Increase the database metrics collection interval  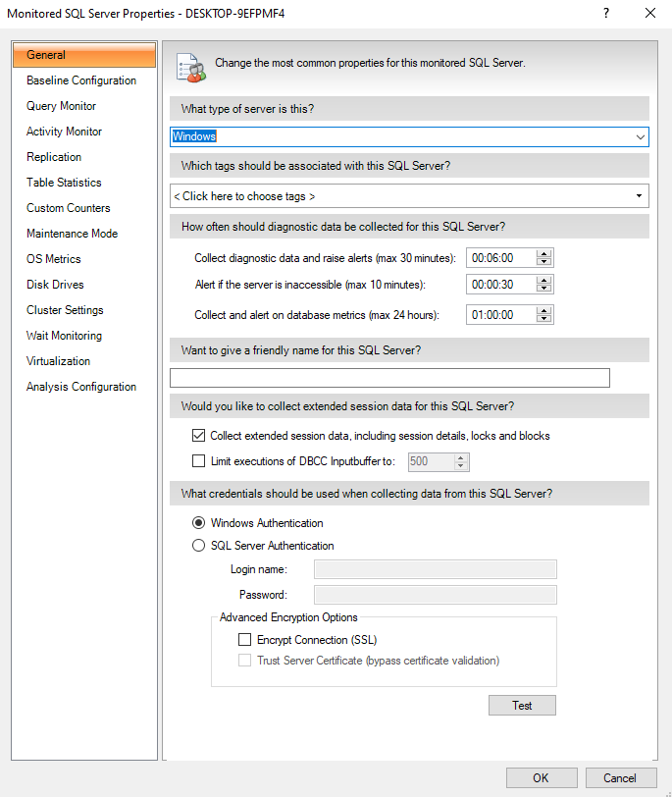tap(545, 310)
